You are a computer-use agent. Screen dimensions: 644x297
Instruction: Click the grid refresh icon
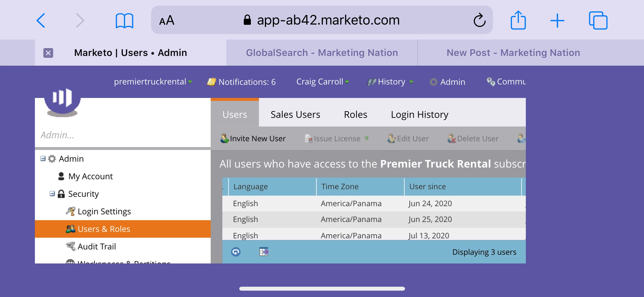tap(236, 252)
